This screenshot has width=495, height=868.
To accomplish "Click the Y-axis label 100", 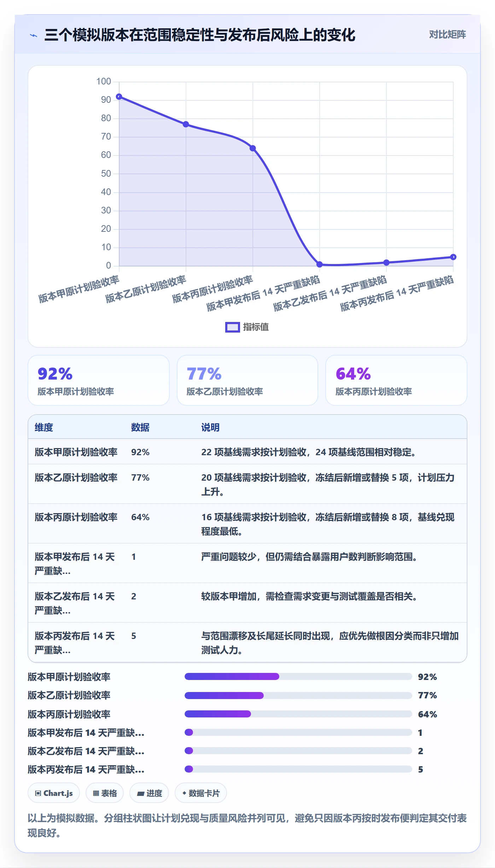I will (x=104, y=81).
